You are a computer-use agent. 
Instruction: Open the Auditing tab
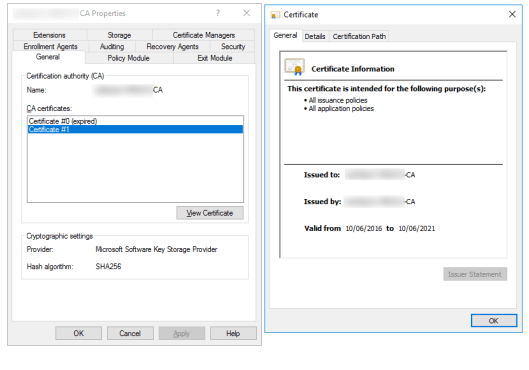(x=112, y=47)
